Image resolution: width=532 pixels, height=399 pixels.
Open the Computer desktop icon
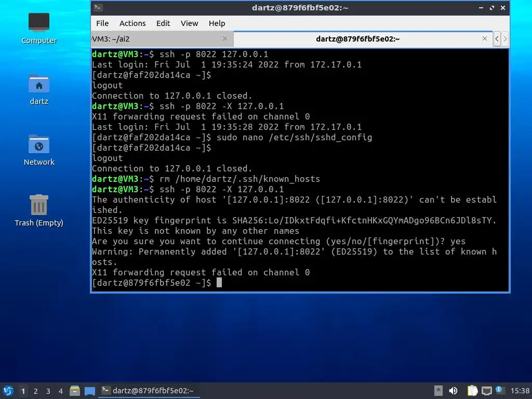pyautogui.click(x=38, y=29)
